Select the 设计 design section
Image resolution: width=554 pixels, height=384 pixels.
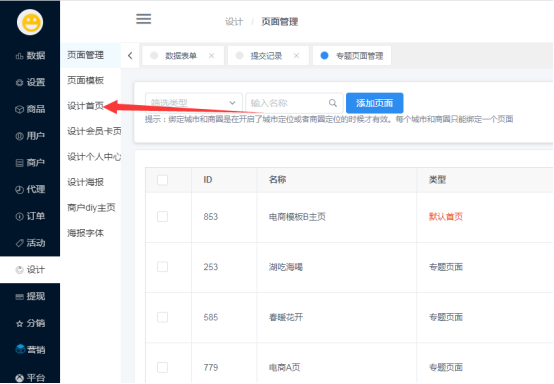(30, 270)
